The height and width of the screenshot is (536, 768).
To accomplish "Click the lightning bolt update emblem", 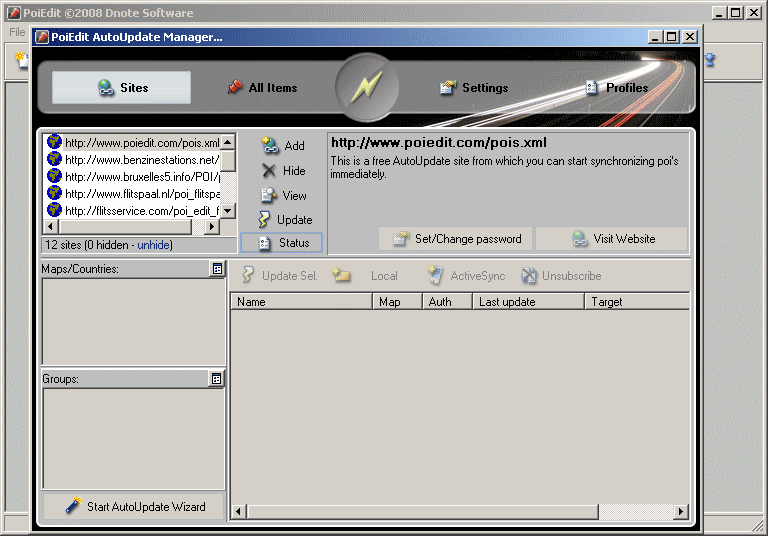I will click(x=367, y=87).
